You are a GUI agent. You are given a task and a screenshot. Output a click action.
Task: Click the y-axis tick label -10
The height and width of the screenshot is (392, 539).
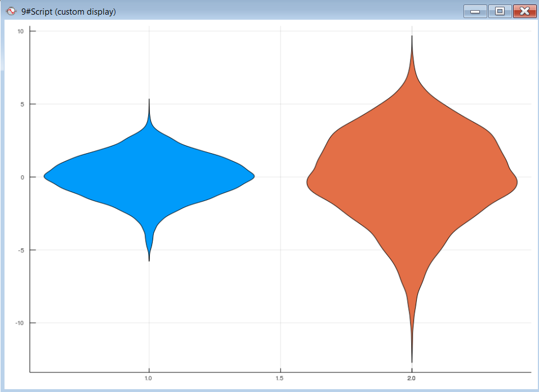point(19,323)
